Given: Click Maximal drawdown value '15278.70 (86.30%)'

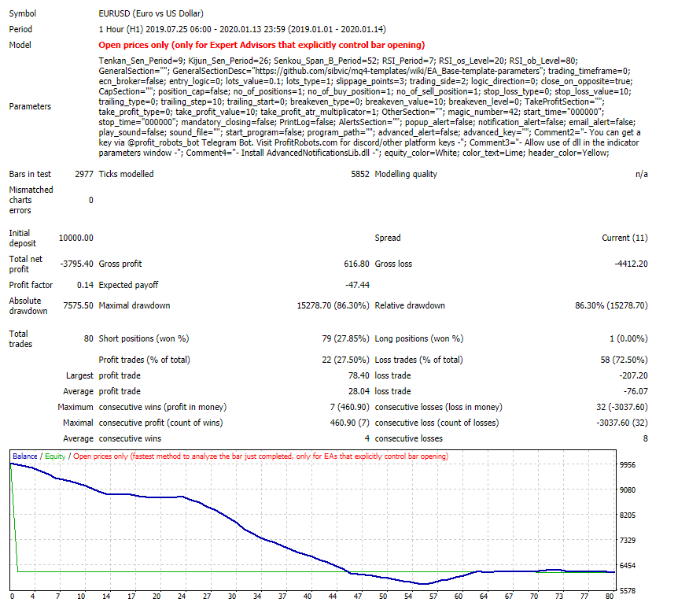Looking at the screenshot, I should tap(333, 305).
